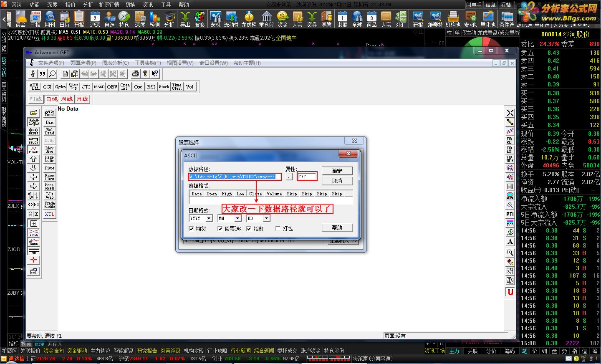
Task: Select the 日线 daily tab
Action: pos(52,99)
